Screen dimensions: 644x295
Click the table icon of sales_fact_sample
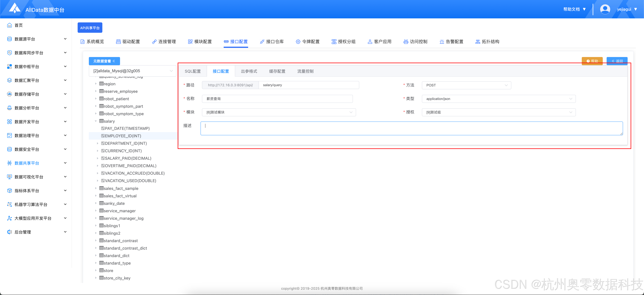[101, 188]
